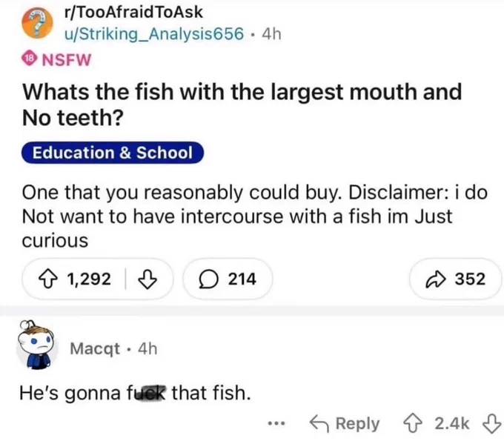The width and height of the screenshot is (504, 441).
Task: Downvote the fish question post
Action: 148,279
